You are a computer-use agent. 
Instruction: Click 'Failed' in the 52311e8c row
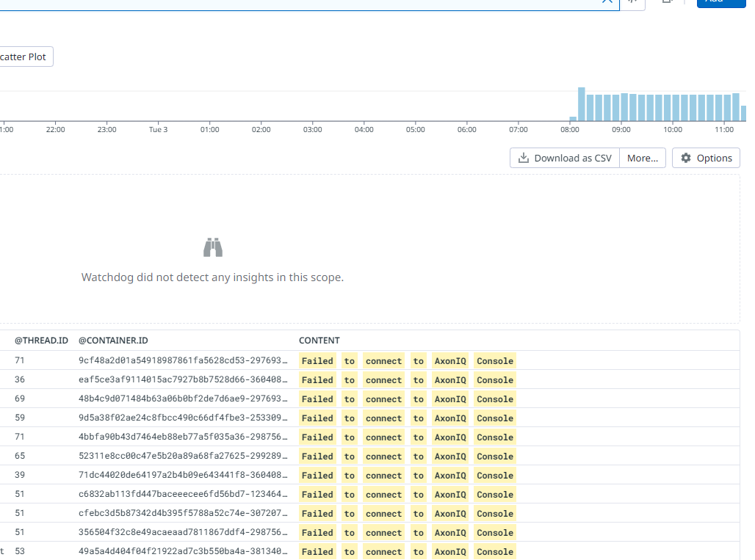click(317, 457)
